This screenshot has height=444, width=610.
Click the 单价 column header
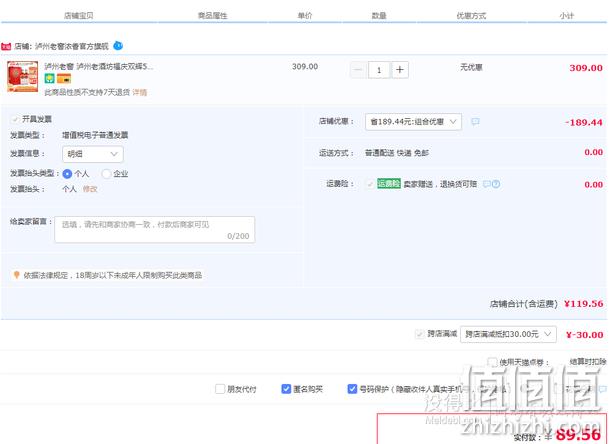305,16
